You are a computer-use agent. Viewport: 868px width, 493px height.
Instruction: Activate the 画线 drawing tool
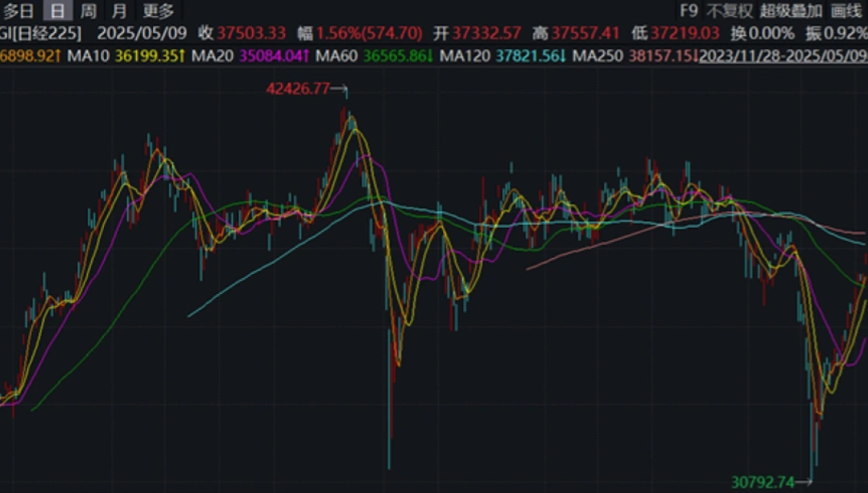[845, 11]
